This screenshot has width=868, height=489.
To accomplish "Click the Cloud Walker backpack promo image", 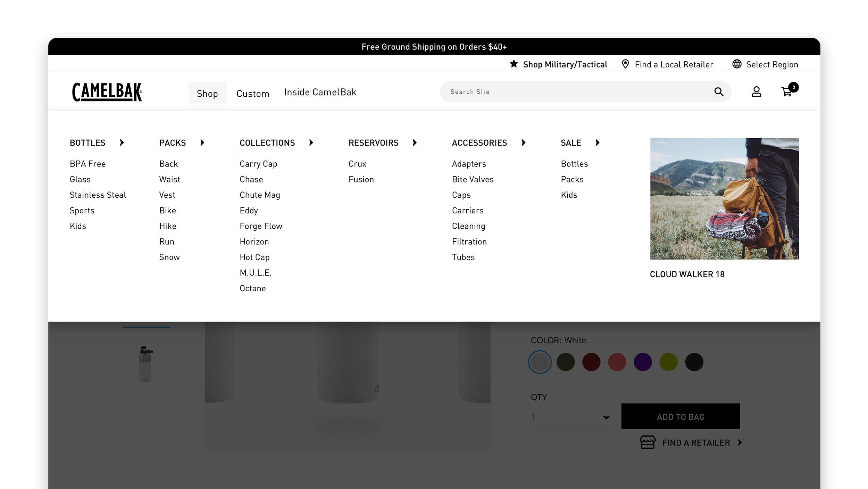I will point(724,199).
